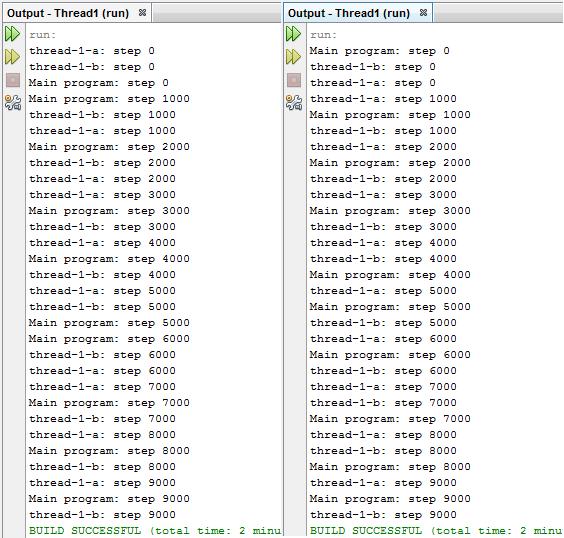Click 'Main program: step 7000' in right panel

pos(390,419)
